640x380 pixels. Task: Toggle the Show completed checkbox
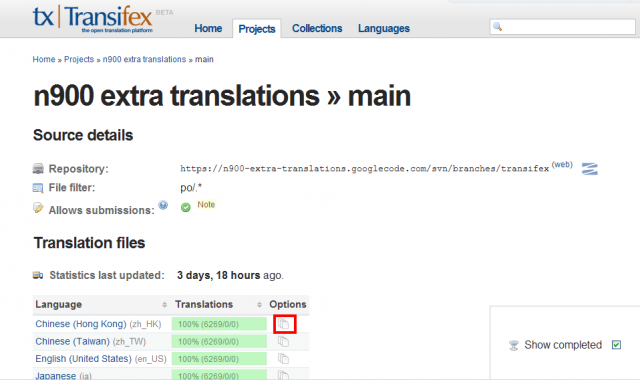(616, 345)
